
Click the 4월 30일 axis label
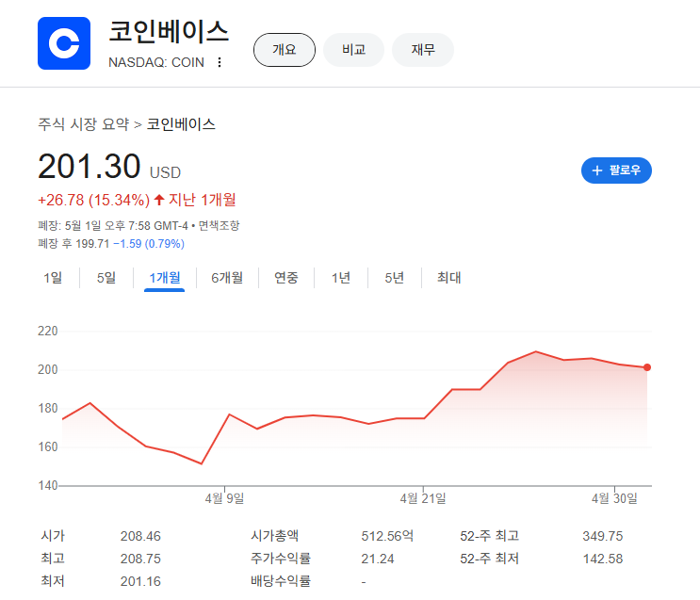click(614, 498)
